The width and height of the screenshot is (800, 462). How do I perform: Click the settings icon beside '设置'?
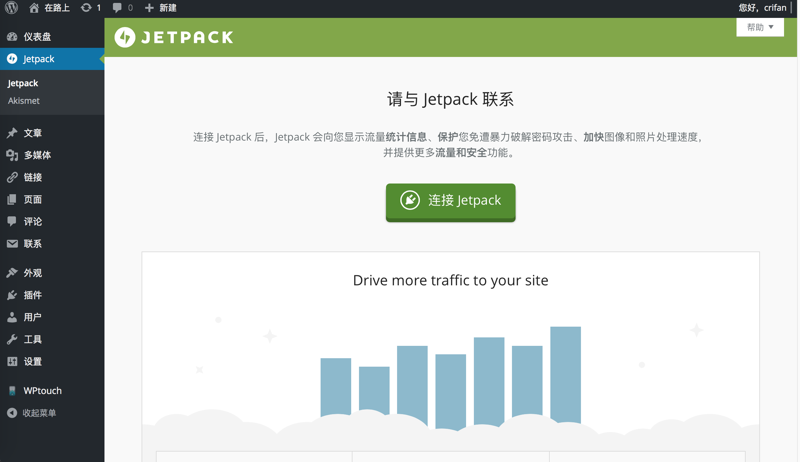click(x=12, y=362)
